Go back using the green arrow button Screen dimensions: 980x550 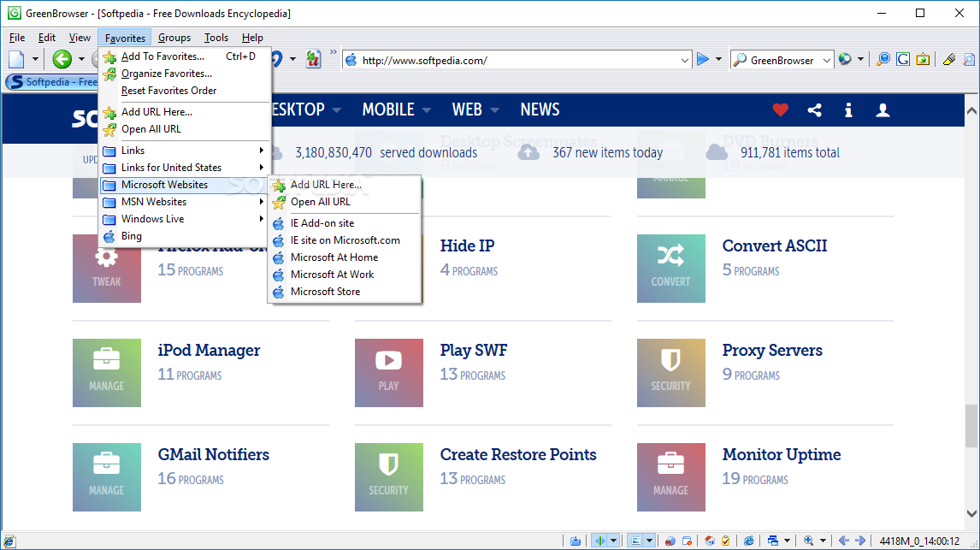(x=62, y=59)
